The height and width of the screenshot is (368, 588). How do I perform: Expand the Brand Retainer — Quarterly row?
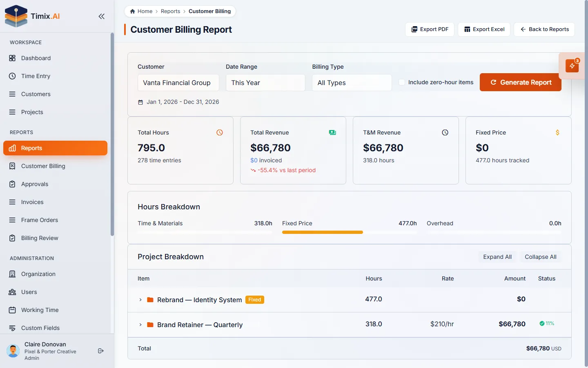140,325
